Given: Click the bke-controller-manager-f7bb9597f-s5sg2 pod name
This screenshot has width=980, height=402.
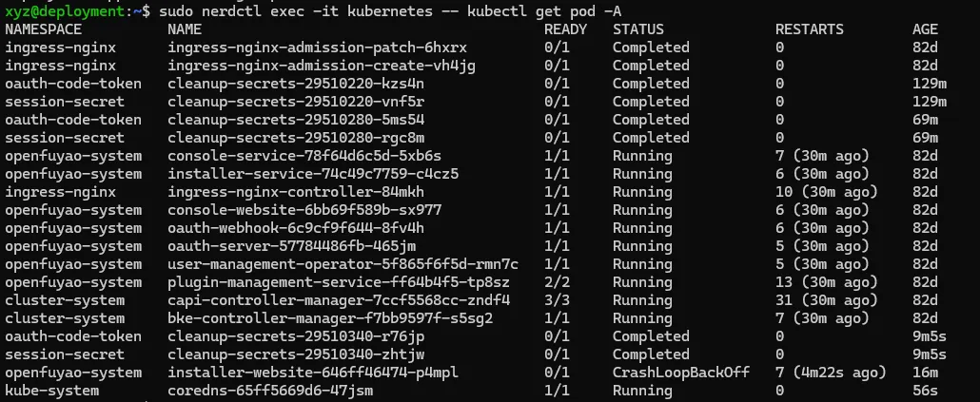Looking at the screenshot, I should (330, 318).
